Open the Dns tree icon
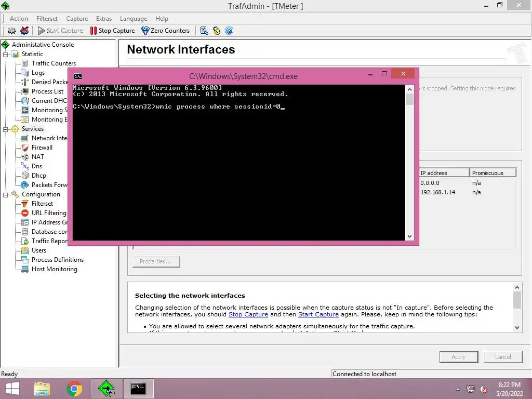Image resolution: width=532 pixels, height=399 pixels. pyautogui.click(x=25, y=166)
